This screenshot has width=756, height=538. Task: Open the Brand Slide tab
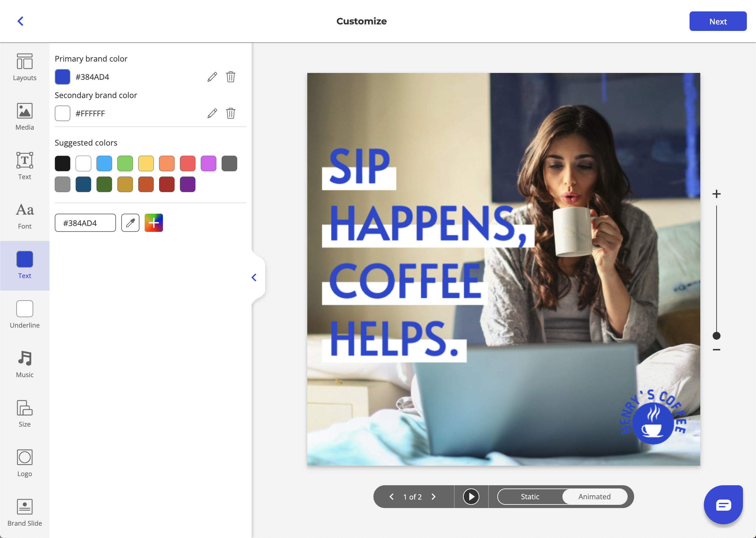click(24, 513)
